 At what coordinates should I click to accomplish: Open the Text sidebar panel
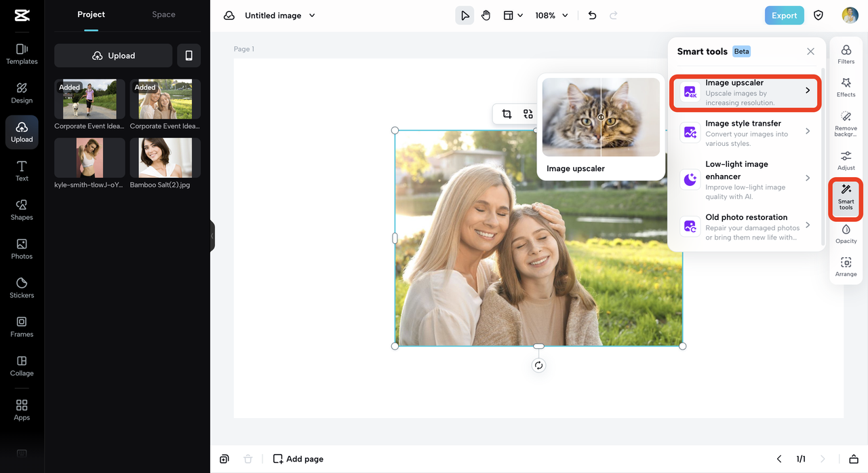(22, 171)
